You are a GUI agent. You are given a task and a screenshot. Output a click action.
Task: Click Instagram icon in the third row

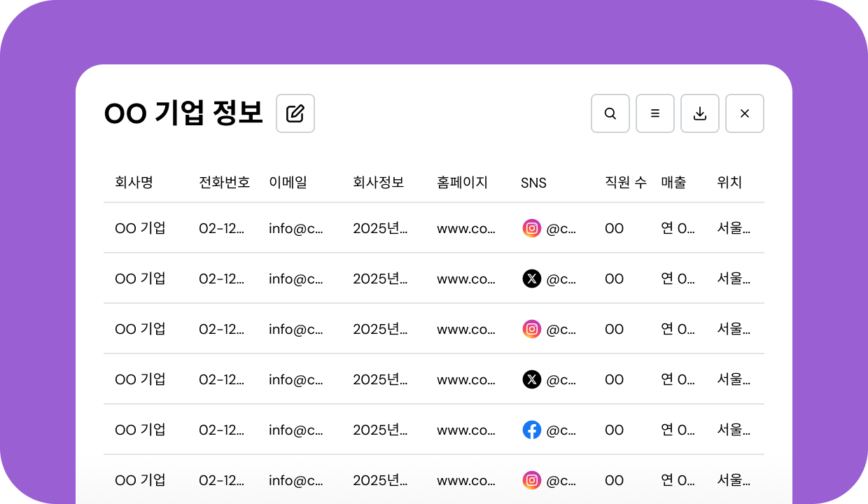532,329
